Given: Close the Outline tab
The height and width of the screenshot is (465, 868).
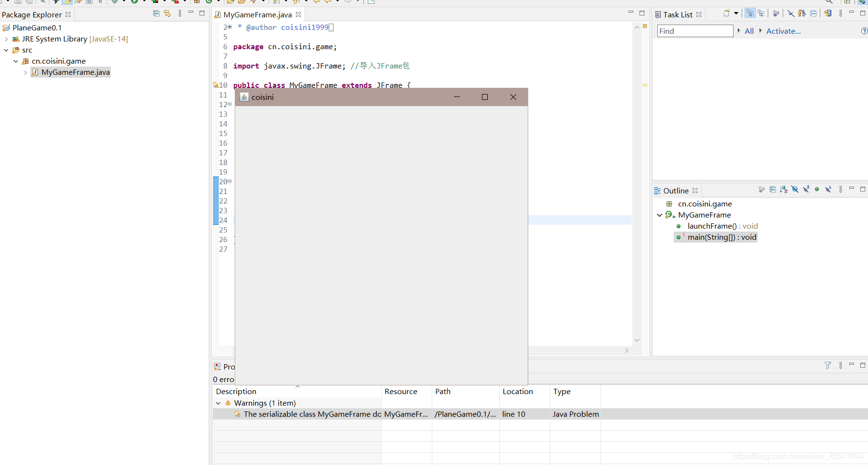Looking at the screenshot, I should coord(695,191).
